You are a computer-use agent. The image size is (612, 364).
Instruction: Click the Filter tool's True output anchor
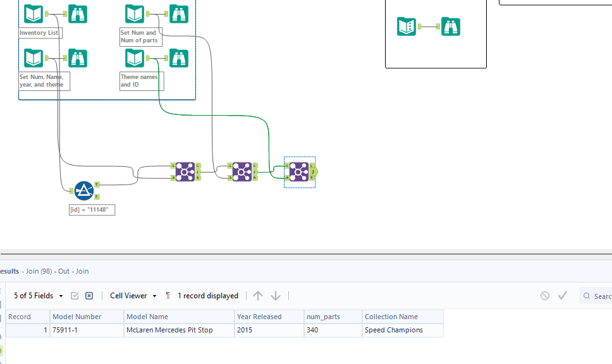(97, 185)
